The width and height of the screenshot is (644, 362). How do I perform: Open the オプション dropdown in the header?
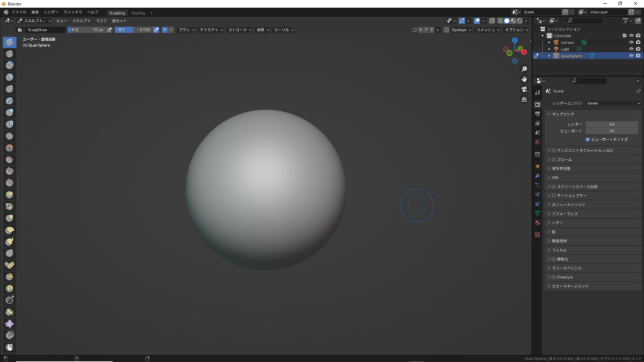516,29
